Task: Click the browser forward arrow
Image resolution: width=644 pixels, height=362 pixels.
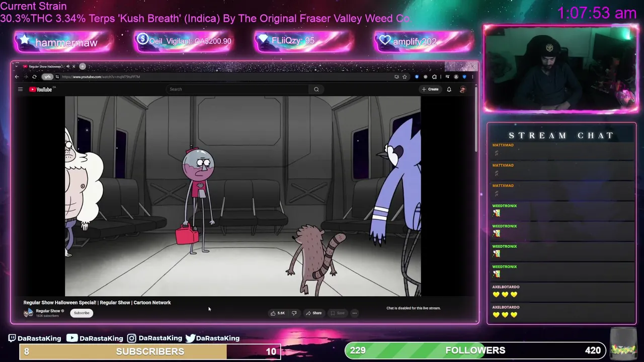Action: click(26, 77)
